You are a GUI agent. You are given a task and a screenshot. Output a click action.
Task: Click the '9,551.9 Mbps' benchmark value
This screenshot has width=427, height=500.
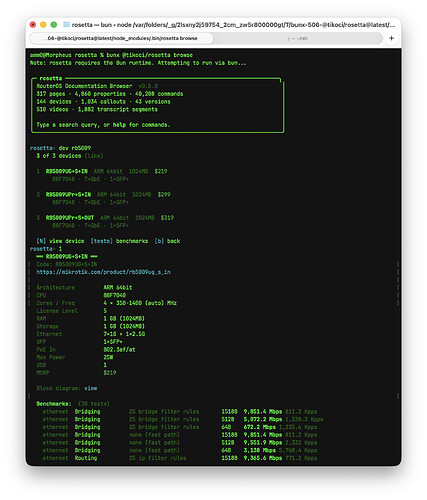click(263, 443)
